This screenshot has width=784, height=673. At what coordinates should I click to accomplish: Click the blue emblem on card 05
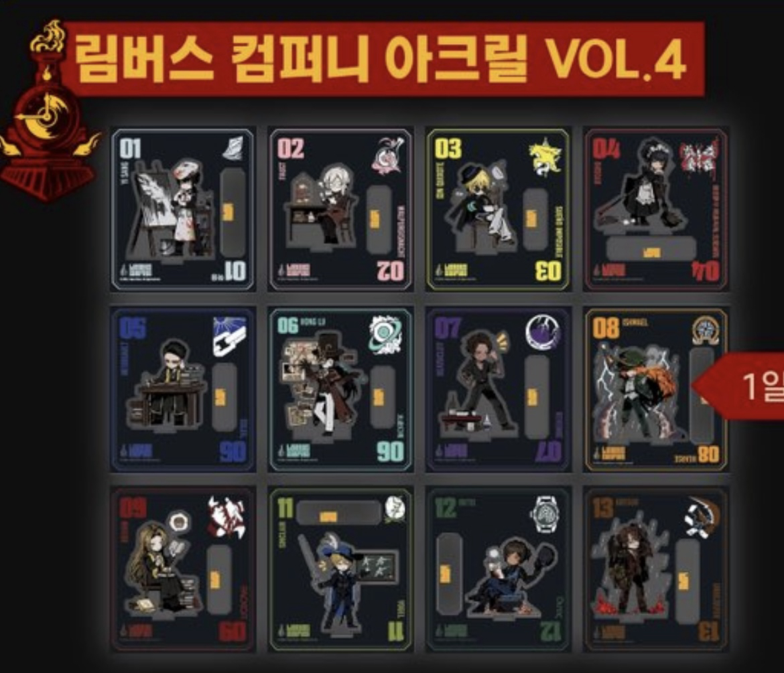pos(229,336)
